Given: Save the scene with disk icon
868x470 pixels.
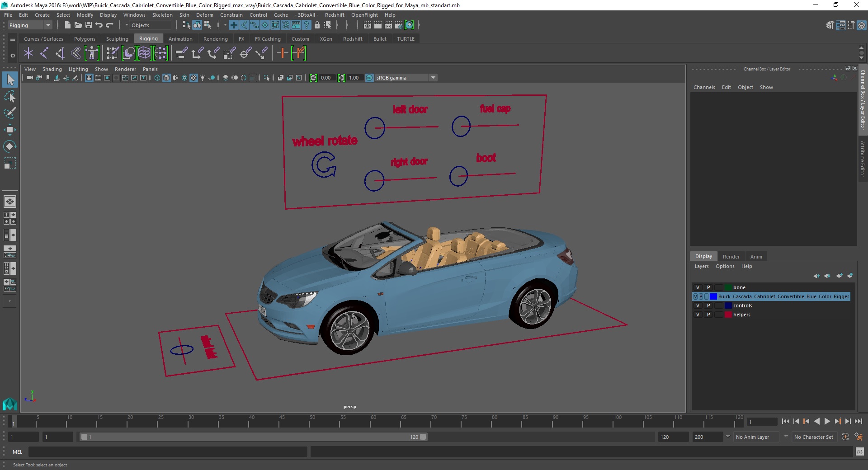Looking at the screenshot, I should coord(89,25).
